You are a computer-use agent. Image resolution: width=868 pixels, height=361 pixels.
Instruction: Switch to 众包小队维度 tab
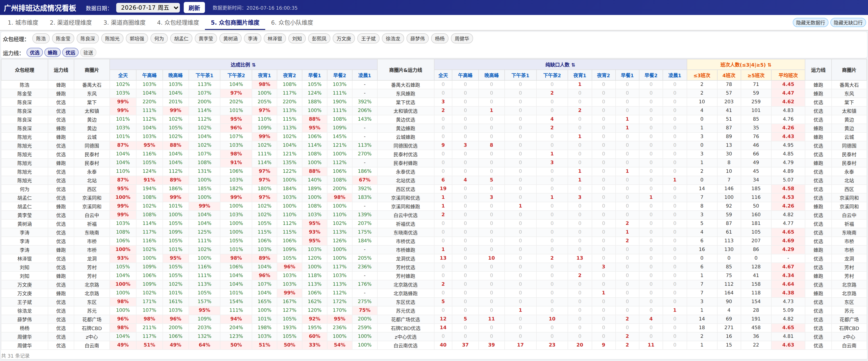(x=292, y=23)
